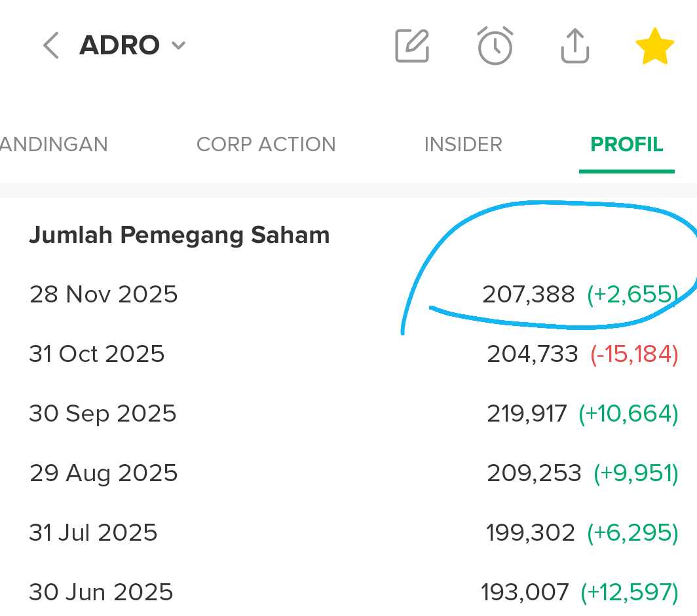
Task: Tap the share icon
Action: click(575, 46)
